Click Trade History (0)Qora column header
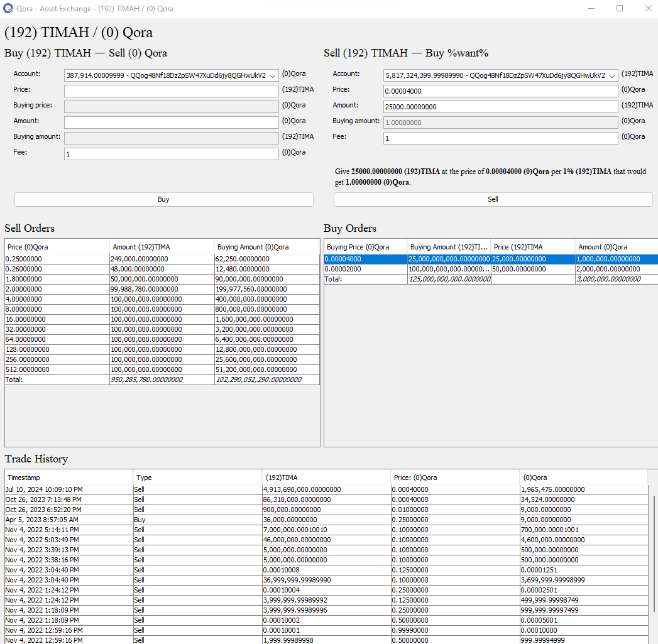 coord(584,478)
